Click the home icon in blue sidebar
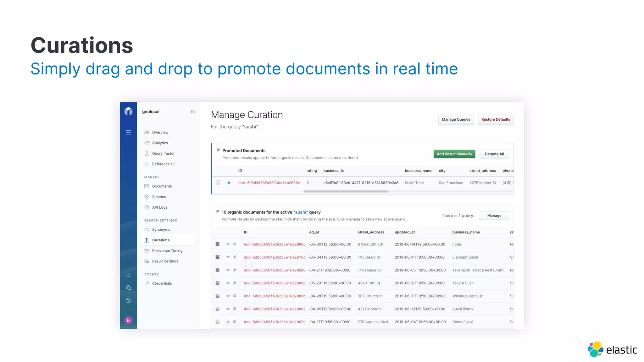Screen dimensions: 644x362 (128, 275)
